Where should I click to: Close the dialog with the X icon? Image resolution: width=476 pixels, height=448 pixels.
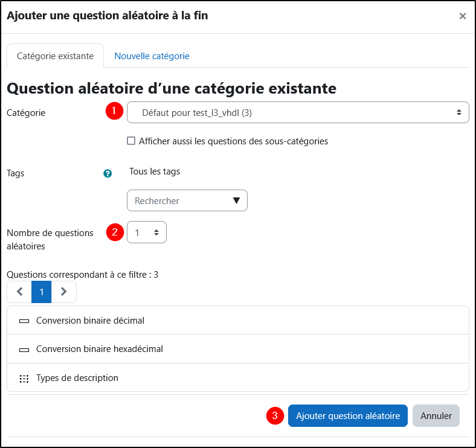click(462, 16)
